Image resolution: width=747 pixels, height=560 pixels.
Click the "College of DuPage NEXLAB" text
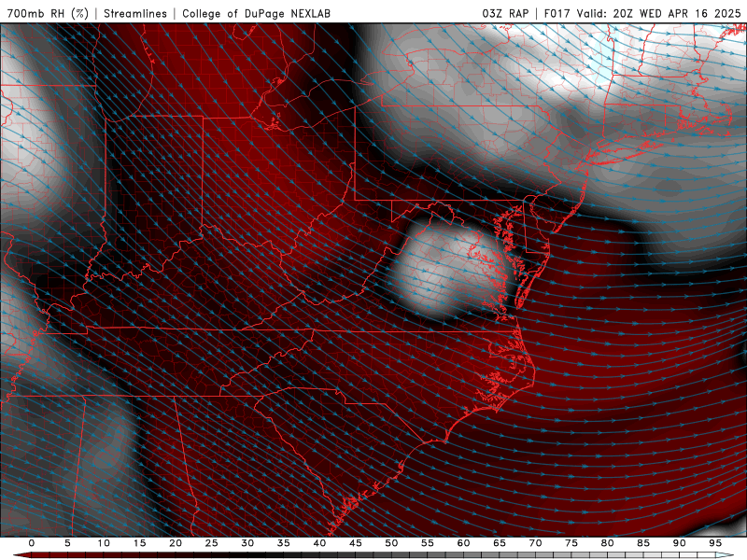point(256,13)
